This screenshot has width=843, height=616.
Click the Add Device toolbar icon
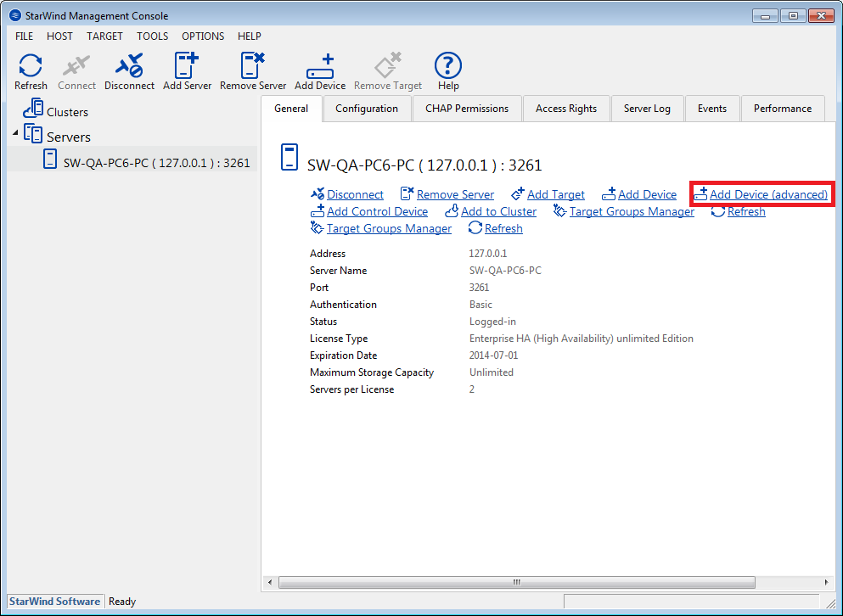pyautogui.click(x=320, y=65)
